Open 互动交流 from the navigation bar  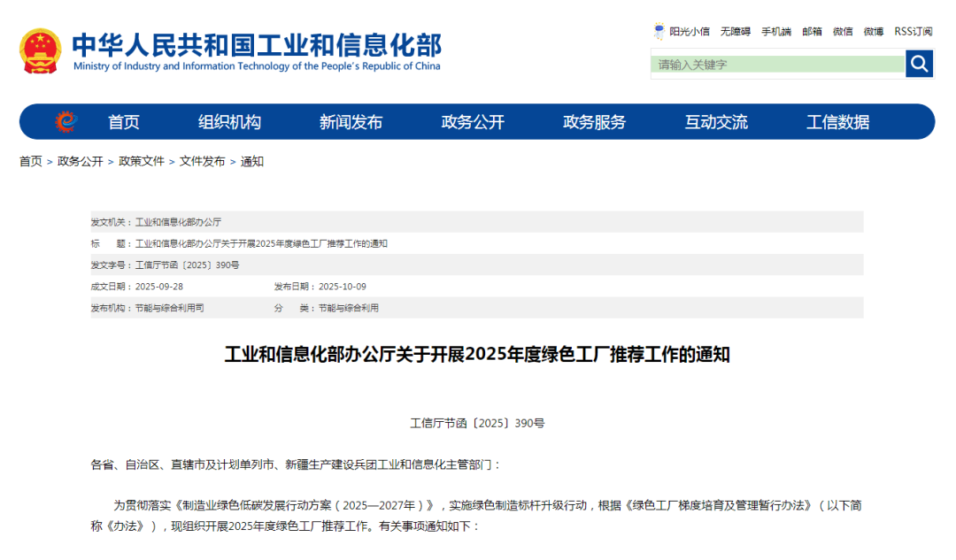715,122
